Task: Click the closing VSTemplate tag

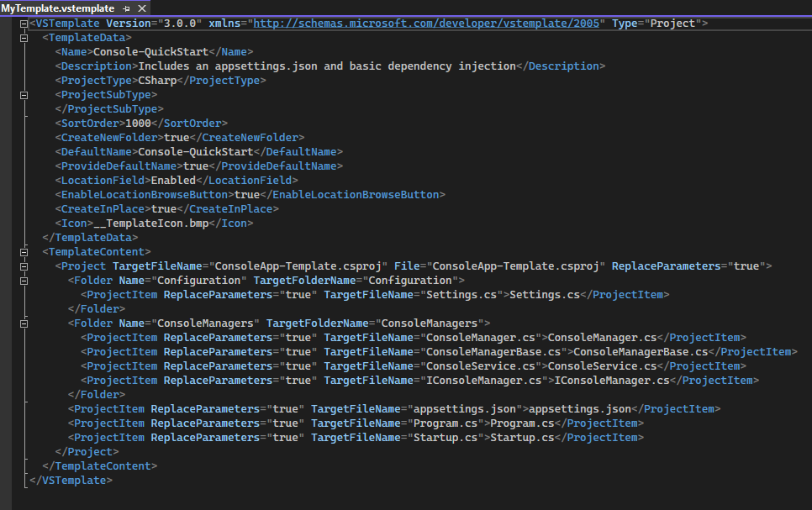Action: [71, 481]
